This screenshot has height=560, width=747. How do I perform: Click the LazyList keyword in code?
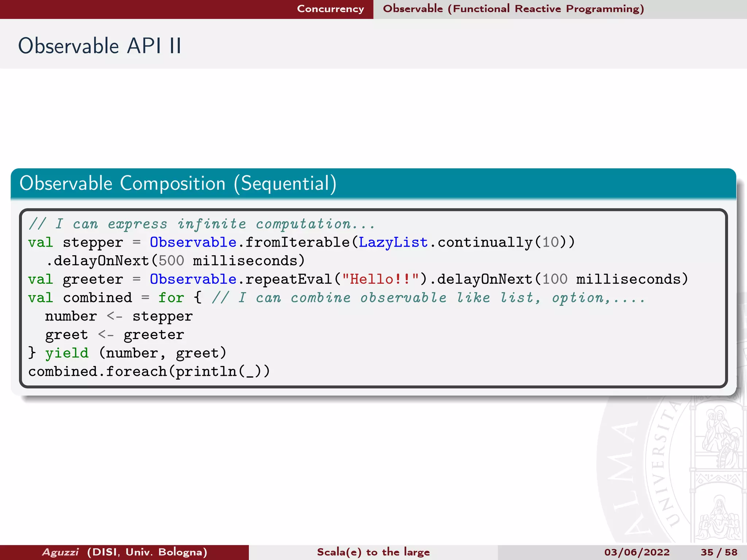pyautogui.click(x=393, y=242)
